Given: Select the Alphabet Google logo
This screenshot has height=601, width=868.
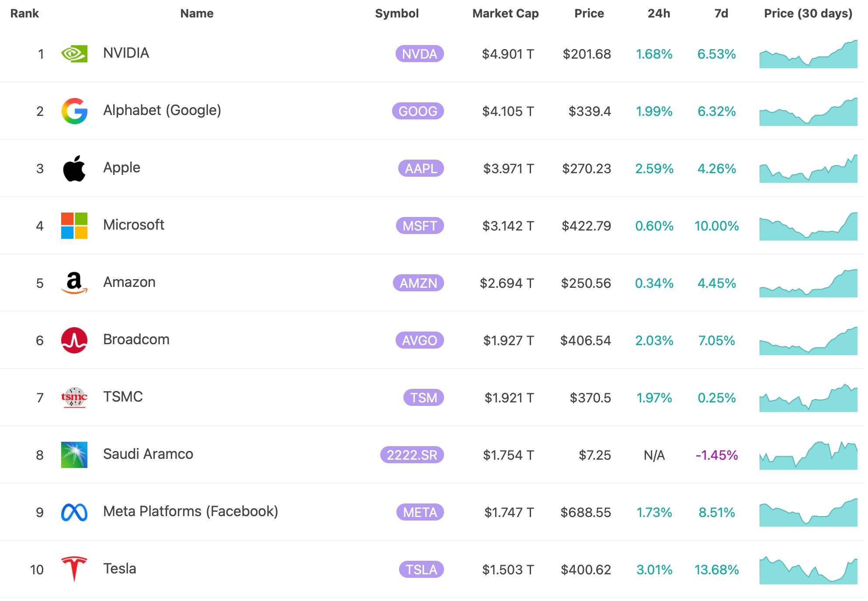Looking at the screenshot, I should pyautogui.click(x=74, y=111).
